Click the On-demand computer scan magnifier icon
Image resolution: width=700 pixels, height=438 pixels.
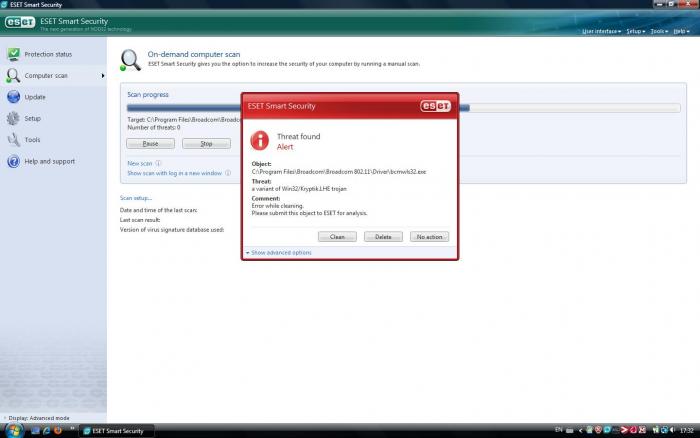click(130, 60)
